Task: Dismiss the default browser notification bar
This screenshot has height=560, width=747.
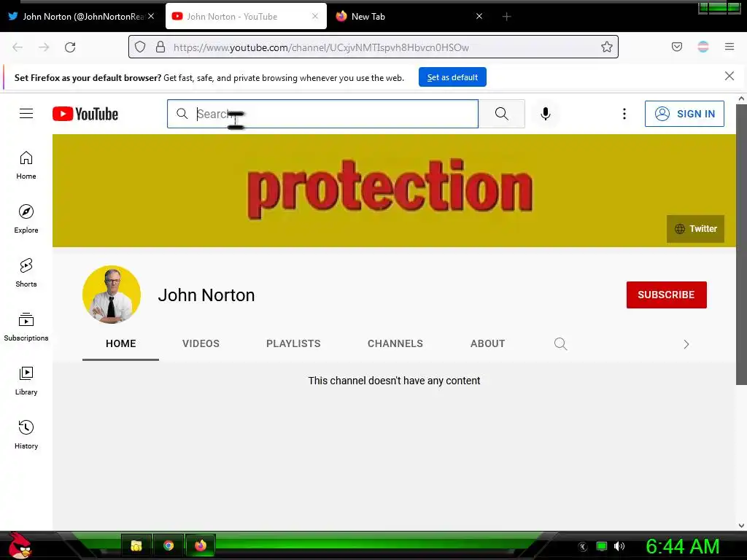Action: pyautogui.click(x=729, y=76)
